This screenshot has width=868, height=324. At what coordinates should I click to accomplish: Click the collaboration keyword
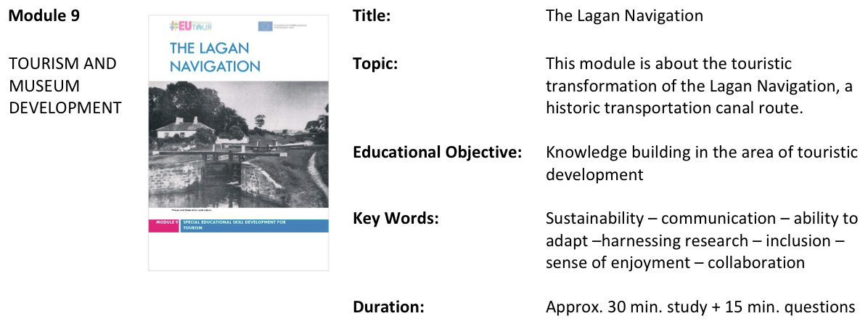point(756,262)
